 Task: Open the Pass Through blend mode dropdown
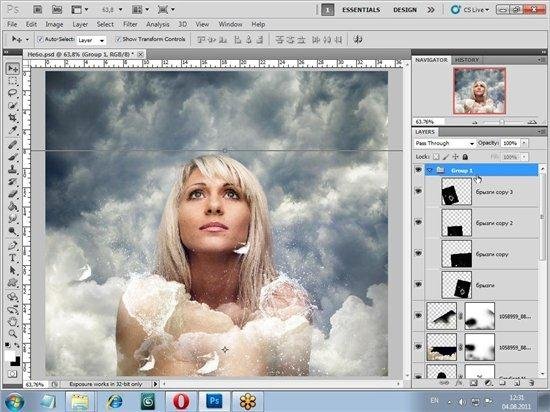444,143
